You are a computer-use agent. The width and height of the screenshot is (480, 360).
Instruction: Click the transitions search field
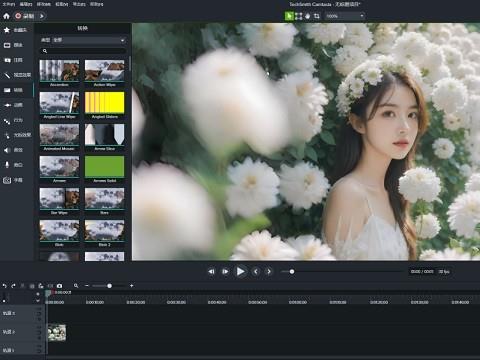click(83, 51)
